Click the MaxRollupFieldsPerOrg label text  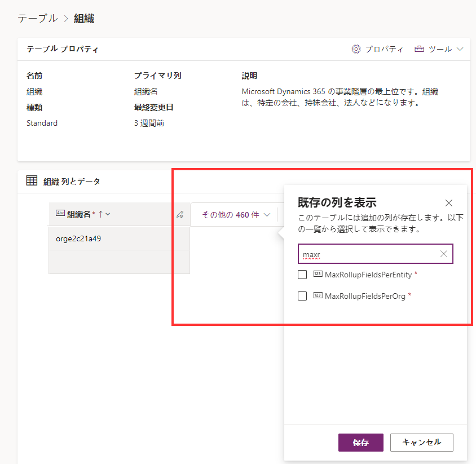click(365, 296)
